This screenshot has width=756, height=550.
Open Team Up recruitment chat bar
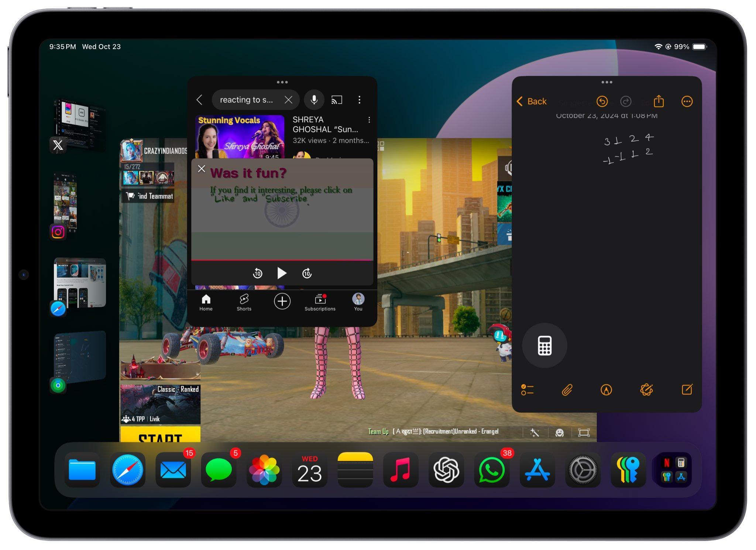coord(434,432)
